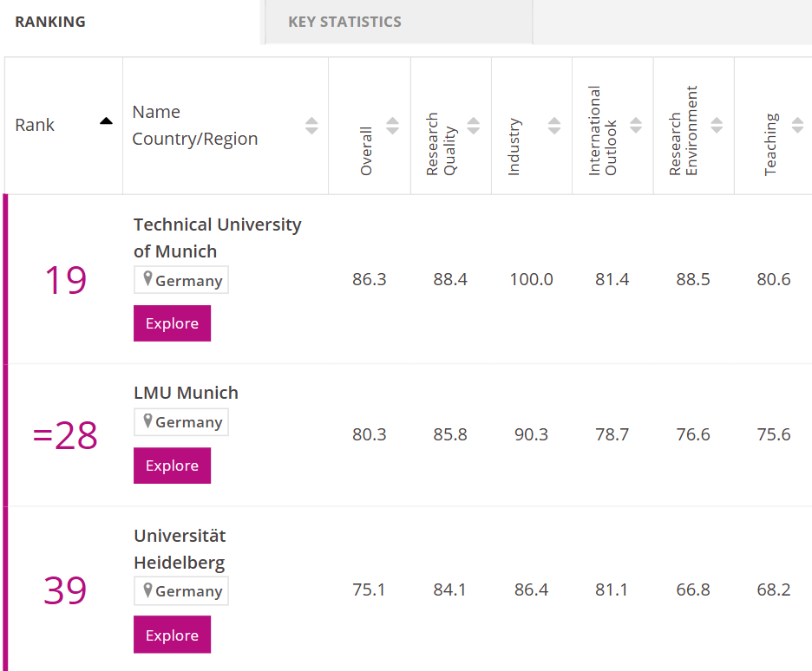The image size is (812, 671).
Task: Sort by Research Quality arrows
Action: point(474,126)
